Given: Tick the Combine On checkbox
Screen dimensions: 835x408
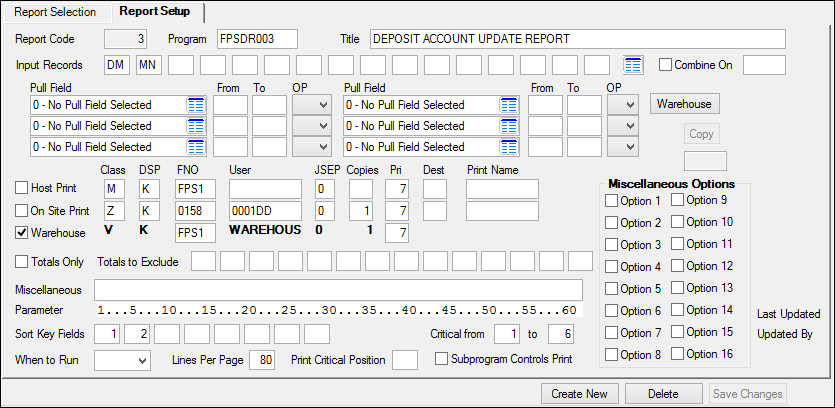Looking at the screenshot, I should point(667,66).
